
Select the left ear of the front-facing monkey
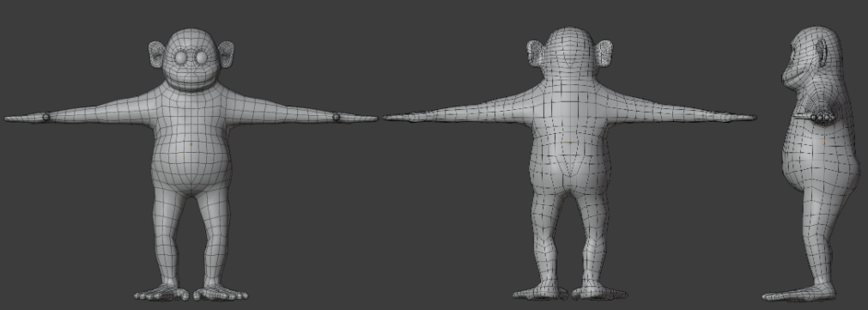(x=156, y=55)
